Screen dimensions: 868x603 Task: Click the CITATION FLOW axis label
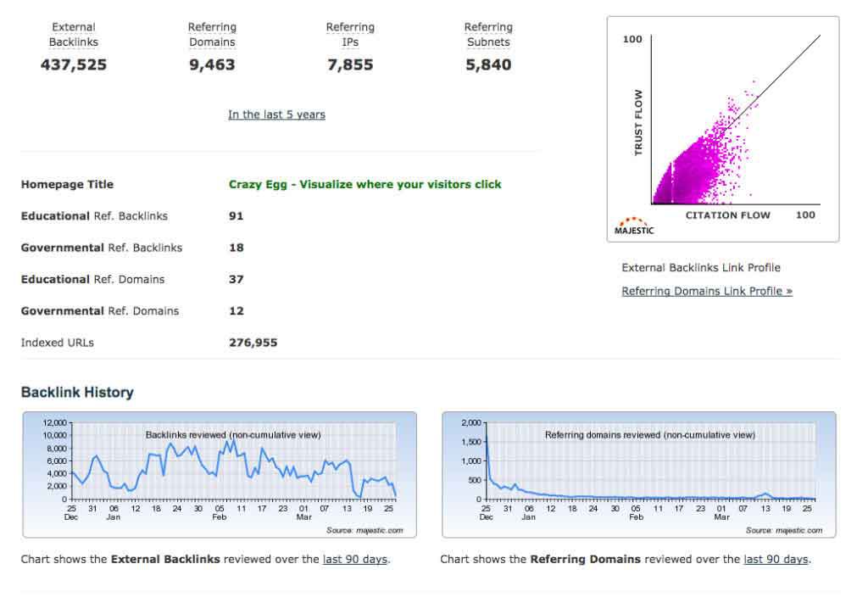(727, 215)
